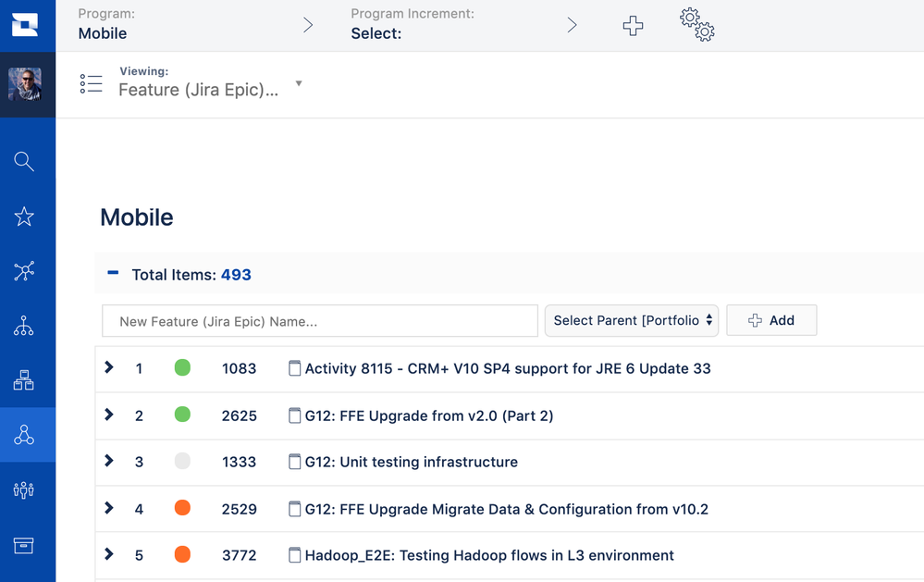Select the program board stacked-boxes sidebar icon

(x=27, y=380)
